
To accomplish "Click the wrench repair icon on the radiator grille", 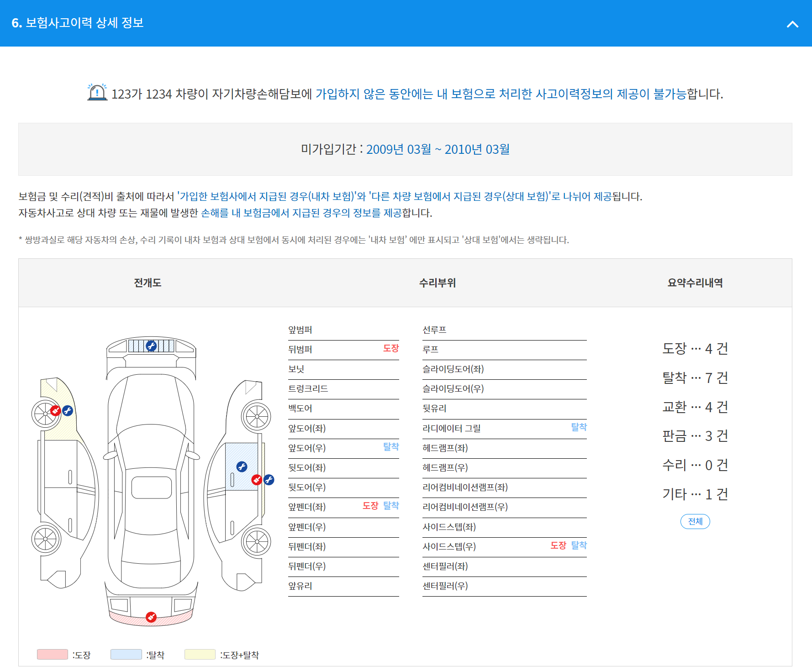I will tap(151, 346).
